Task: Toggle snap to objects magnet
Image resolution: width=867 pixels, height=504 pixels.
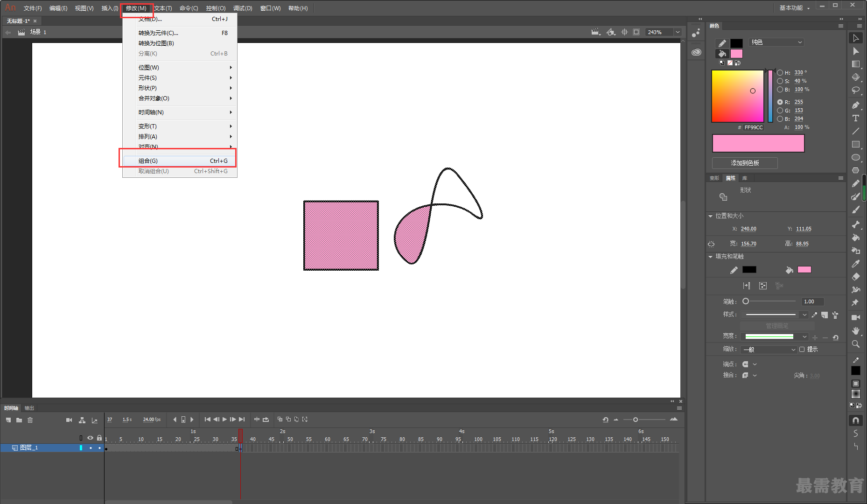Action: pos(855,420)
